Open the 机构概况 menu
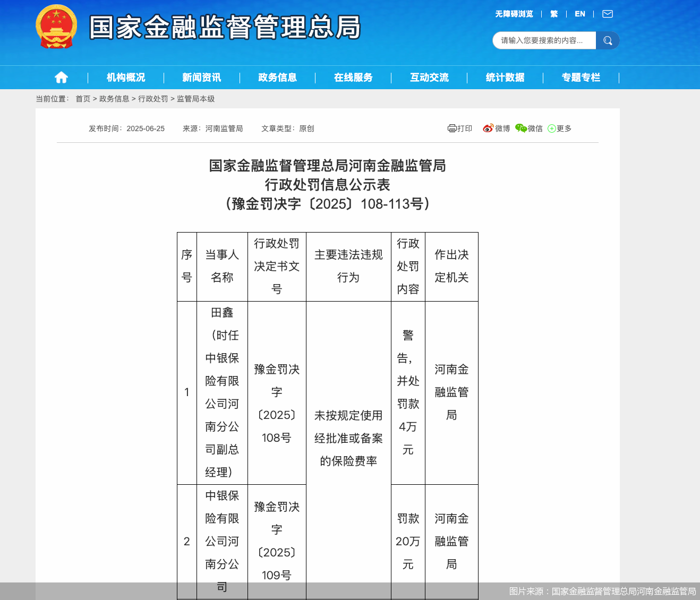This screenshot has width=700, height=600. 126,78
